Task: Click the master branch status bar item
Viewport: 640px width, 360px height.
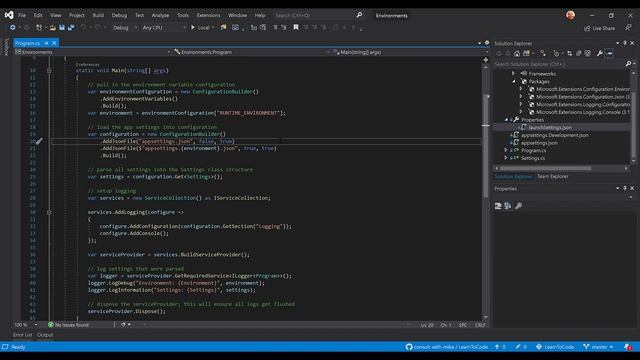Action: pos(598,347)
